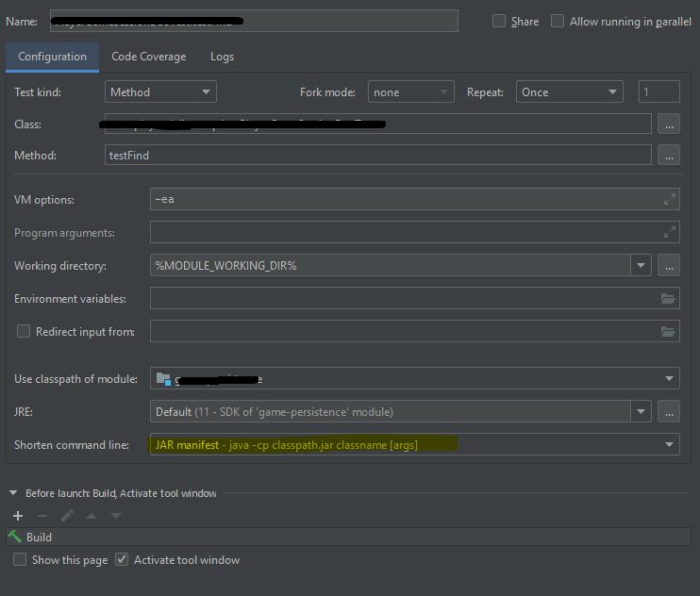Tick the Redirect input from checkbox

coord(24,331)
